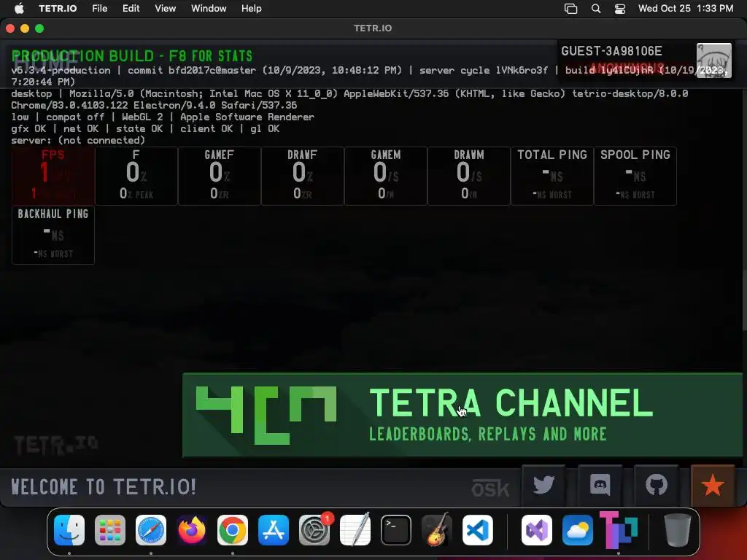Open Control Center in menu bar

pos(620,9)
